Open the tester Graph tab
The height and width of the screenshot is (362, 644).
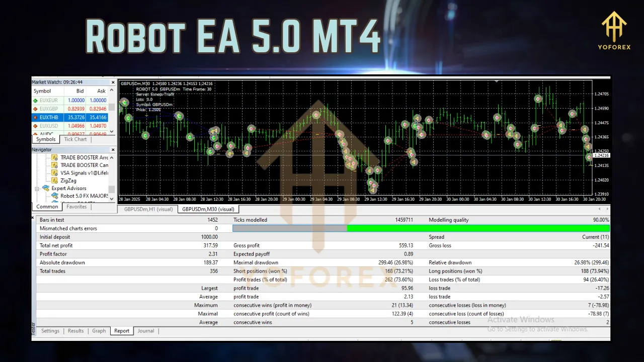click(99, 331)
